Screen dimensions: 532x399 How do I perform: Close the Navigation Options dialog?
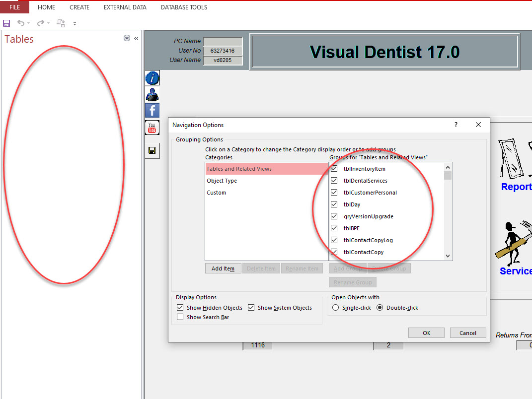[478, 125]
